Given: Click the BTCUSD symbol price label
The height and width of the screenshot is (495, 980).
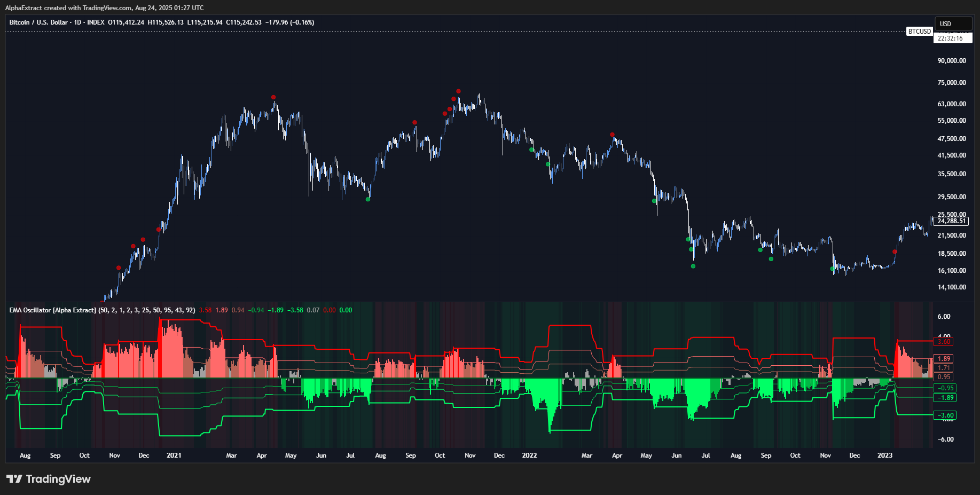Looking at the screenshot, I should [920, 32].
